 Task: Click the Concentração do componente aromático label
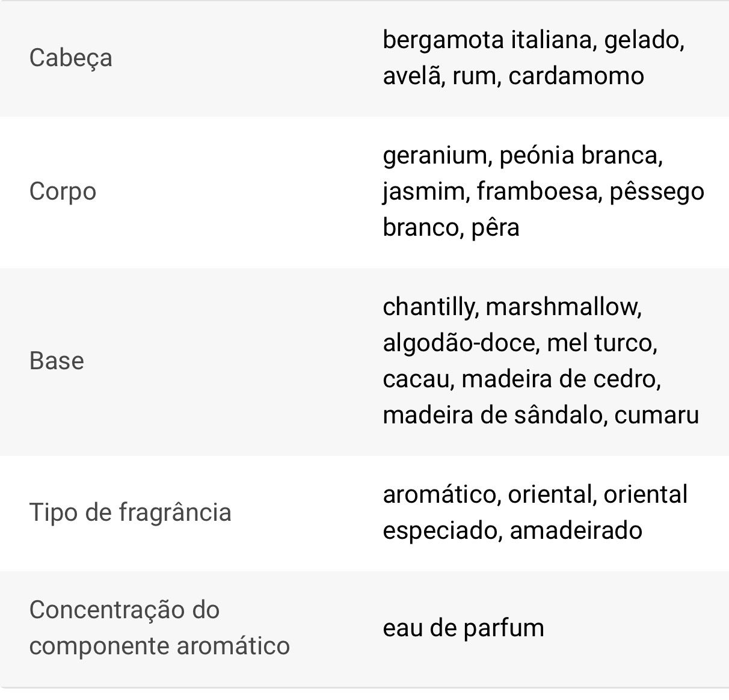click(159, 627)
